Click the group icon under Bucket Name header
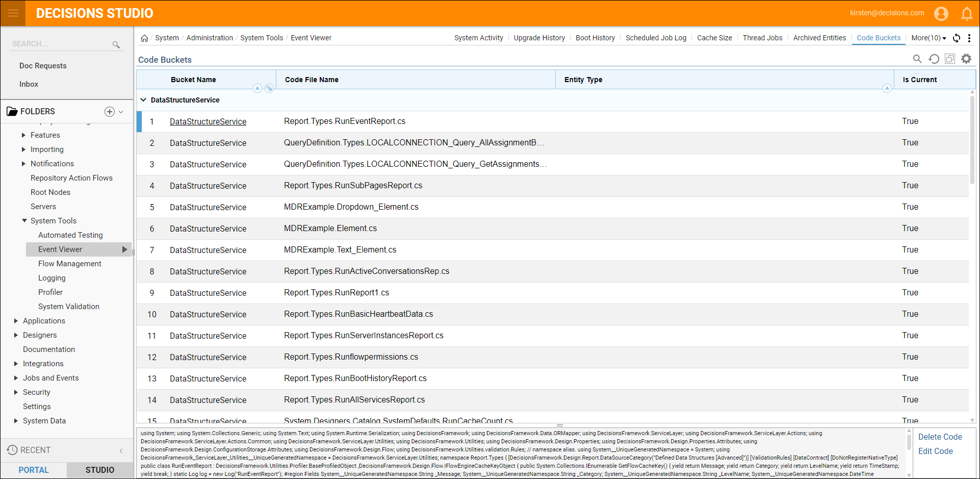Screen dimensions: 980x479 [x=269, y=88]
